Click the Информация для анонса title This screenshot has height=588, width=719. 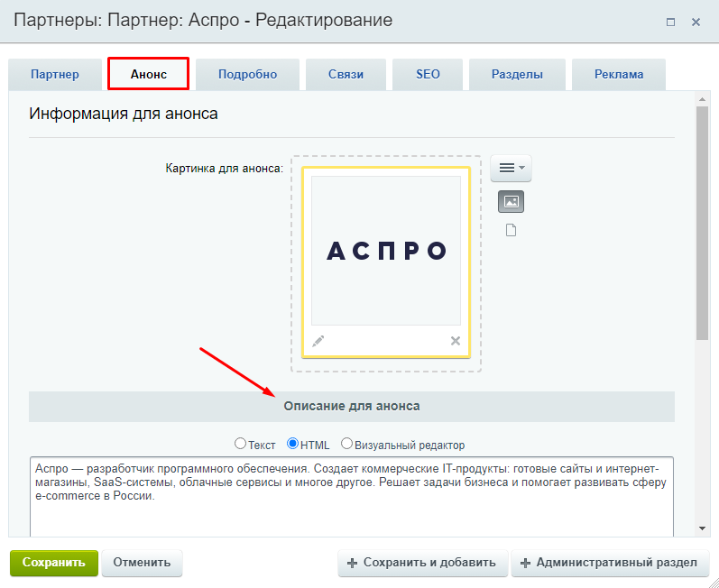[x=124, y=114]
